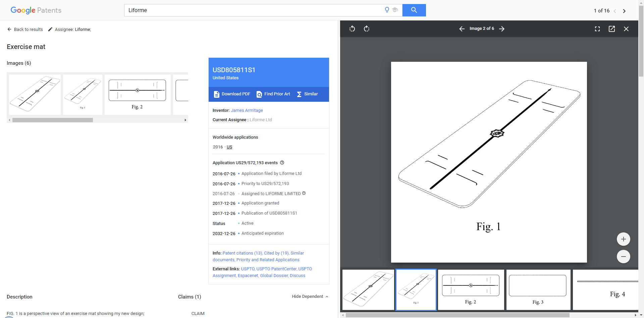Viewport: 644px width, 318px height.
Task: Zoom in with the plus button
Action: [x=623, y=239]
